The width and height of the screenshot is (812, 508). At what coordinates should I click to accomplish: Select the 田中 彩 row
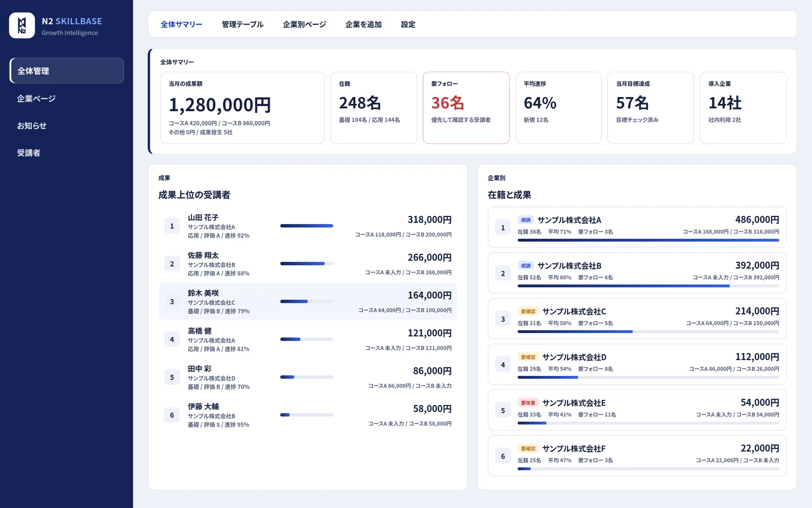(308, 377)
